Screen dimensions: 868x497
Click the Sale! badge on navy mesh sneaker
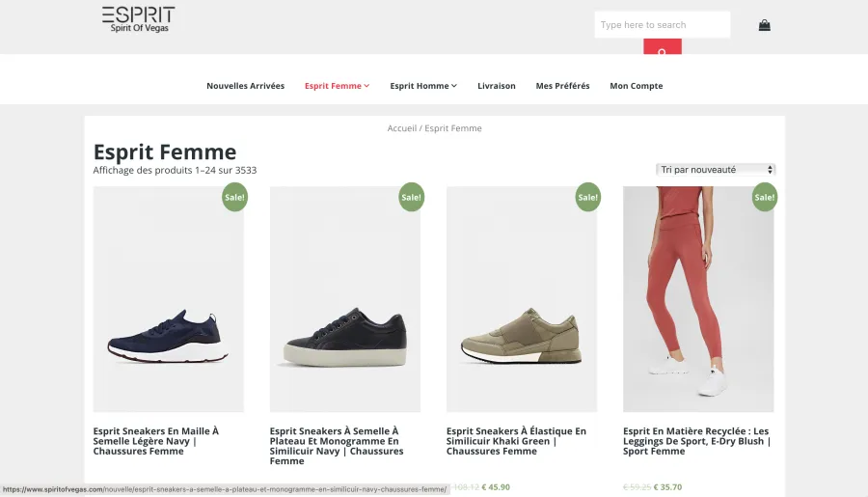tap(234, 197)
